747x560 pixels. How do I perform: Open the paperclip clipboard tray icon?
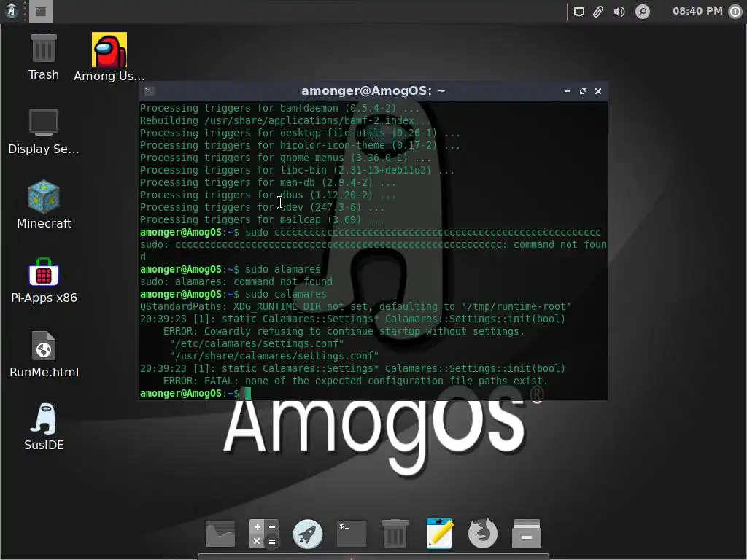coord(598,12)
